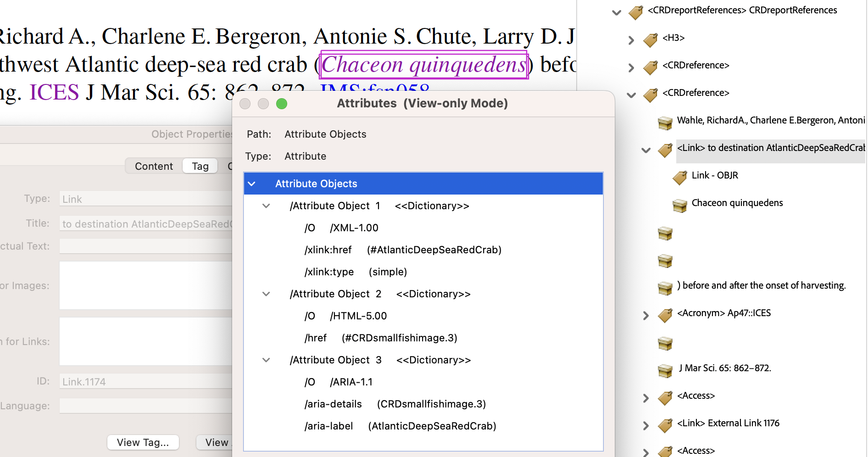The width and height of the screenshot is (868, 457).
Task: Click the J Mar Sci. content box icon
Action: [x=665, y=370]
